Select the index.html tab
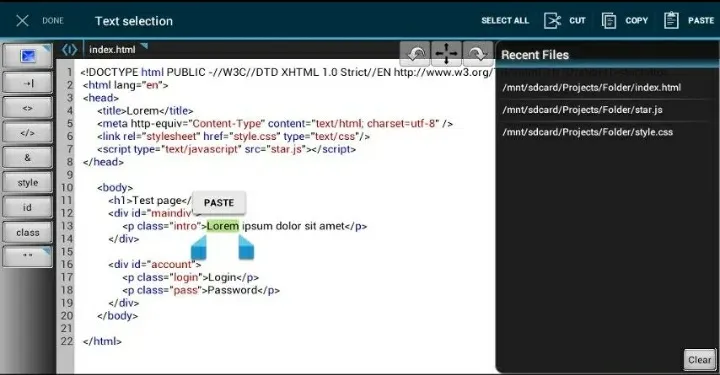The image size is (720, 375). [112, 50]
